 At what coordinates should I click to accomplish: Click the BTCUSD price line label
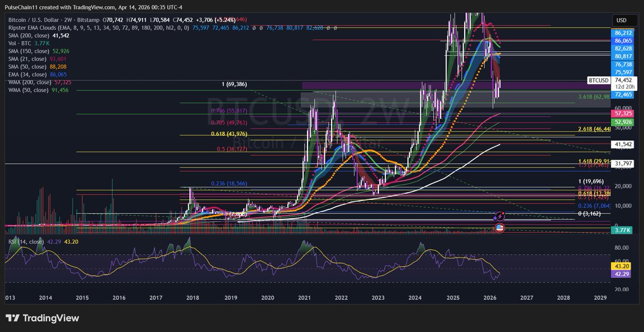tap(599, 80)
